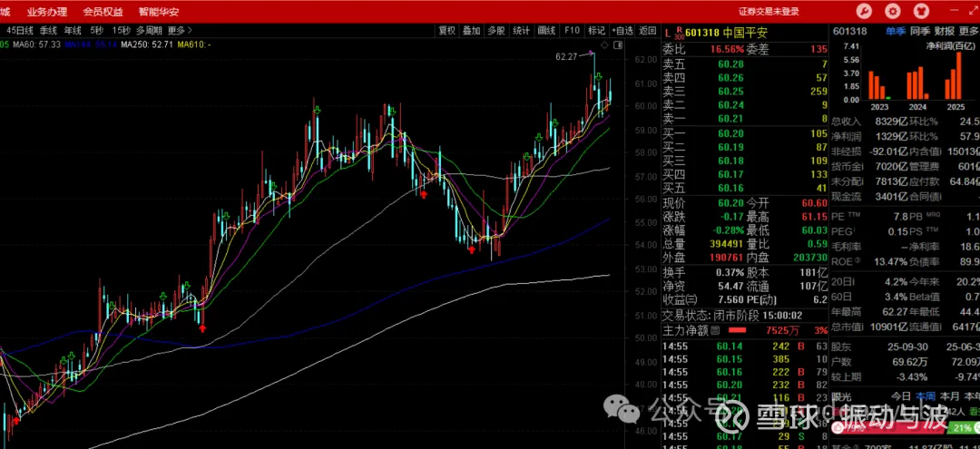
Task: Click the R300 tag beside stock code
Action: tap(680, 33)
